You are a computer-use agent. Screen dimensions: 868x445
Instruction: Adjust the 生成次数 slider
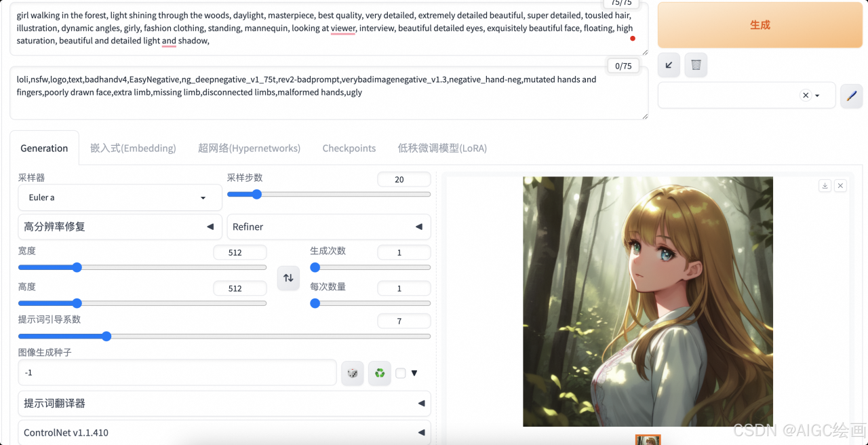click(x=370, y=267)
